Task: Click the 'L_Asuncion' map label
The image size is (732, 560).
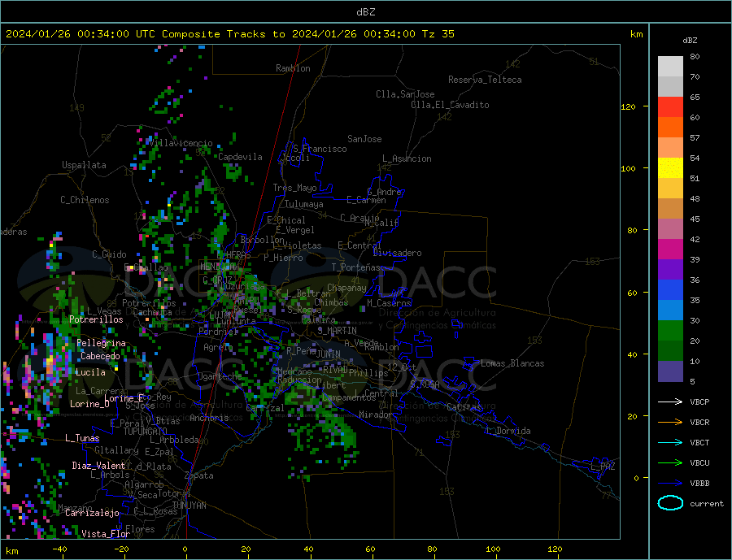Action: (x=407, y=158)
